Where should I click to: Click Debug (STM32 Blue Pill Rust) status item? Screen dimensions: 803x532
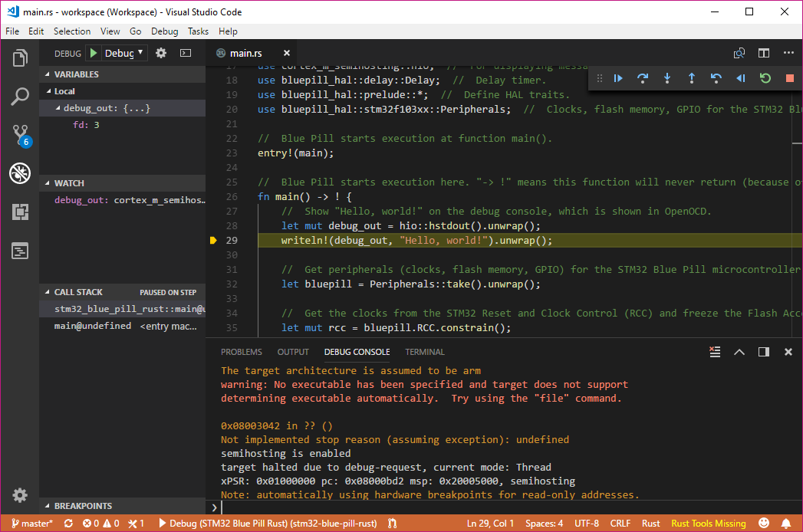tap(268, 524)
